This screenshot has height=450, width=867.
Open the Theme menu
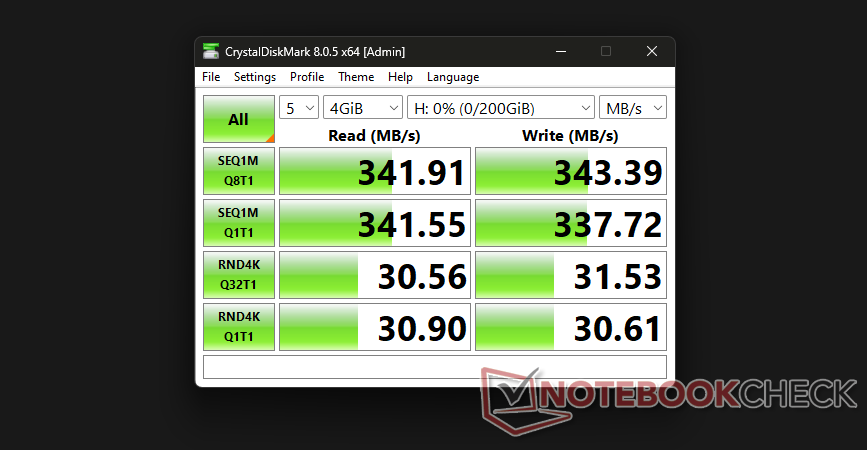tap(356, 77)
